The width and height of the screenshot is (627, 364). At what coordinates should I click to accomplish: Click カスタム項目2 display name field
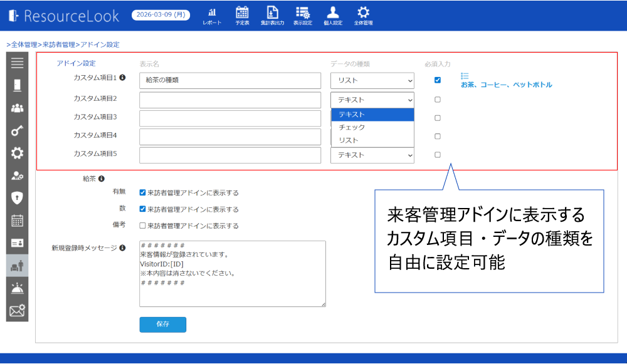pyautogui.click(x=230, y=100)
